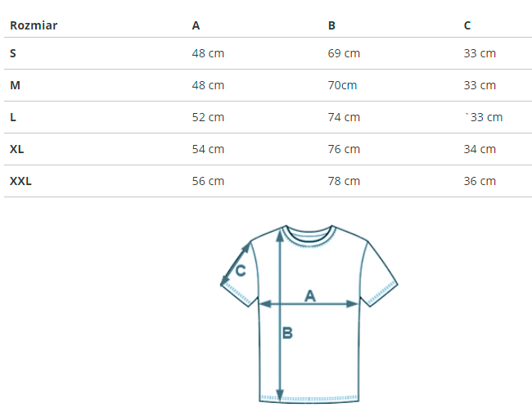The width and height of the screenshot is (532, 407).
Task: Click the letter B on the shirt diagram
Action: click(288, 333)
